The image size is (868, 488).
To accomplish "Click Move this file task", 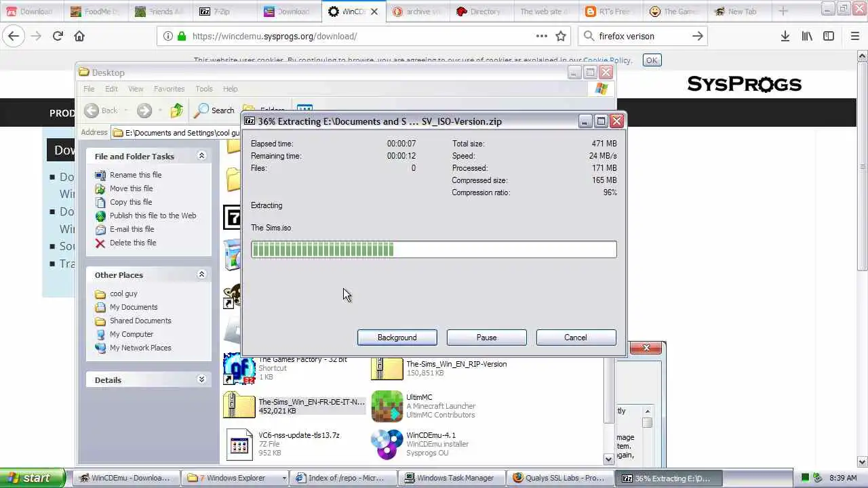I will click(131, 188).
